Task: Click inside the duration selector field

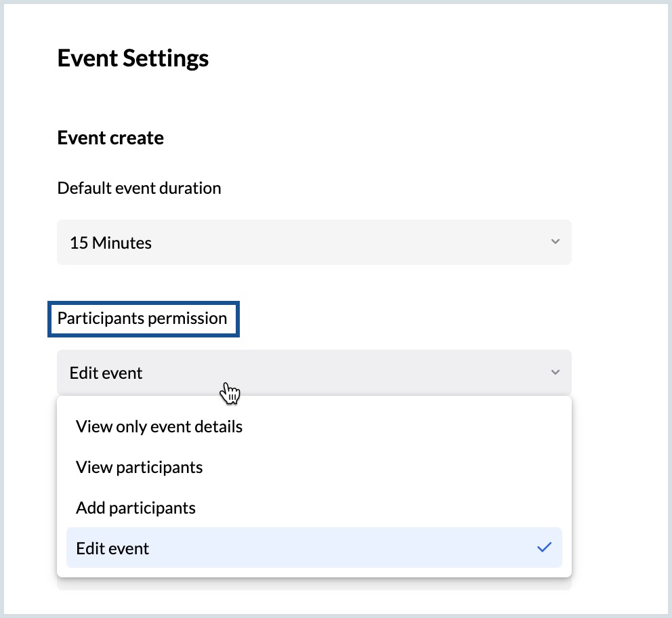Action: coord(314,242)
